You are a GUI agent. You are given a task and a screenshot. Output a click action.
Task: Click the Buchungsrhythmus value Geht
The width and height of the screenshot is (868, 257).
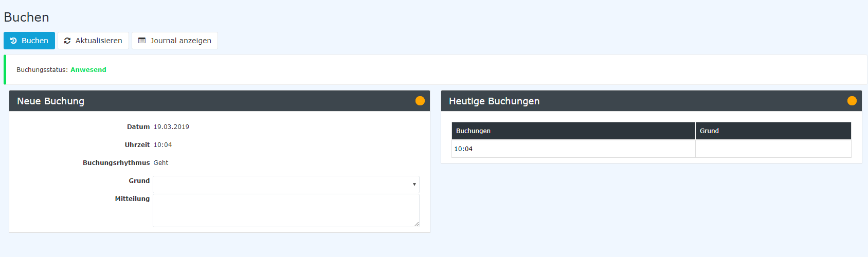tap(161, 163)
